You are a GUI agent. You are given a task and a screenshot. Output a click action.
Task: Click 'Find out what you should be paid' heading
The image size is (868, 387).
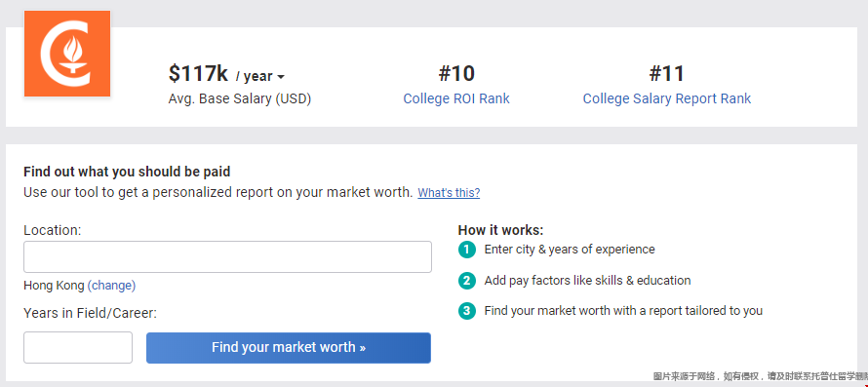tap(127, 172)
